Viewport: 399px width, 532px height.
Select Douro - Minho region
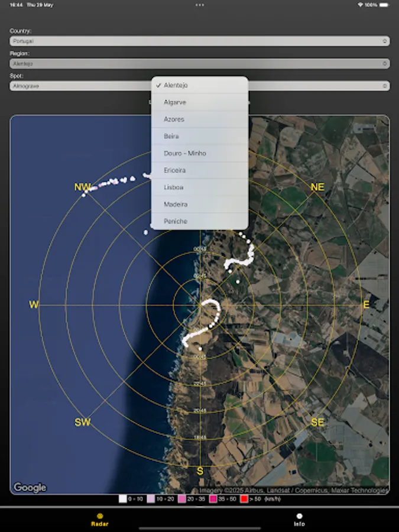[200, 153]
